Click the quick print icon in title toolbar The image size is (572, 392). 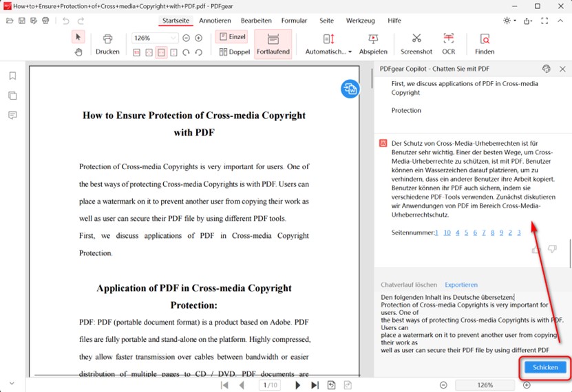(45, 21)
